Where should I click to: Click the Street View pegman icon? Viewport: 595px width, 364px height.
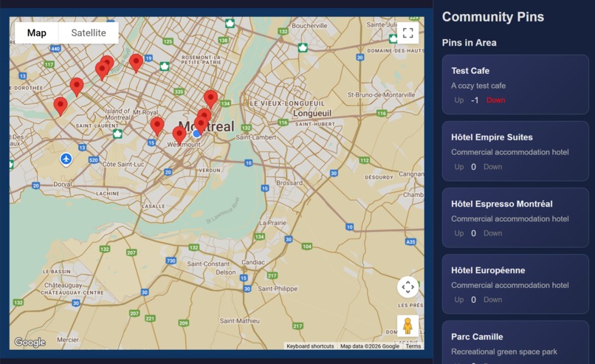[408, 326]
